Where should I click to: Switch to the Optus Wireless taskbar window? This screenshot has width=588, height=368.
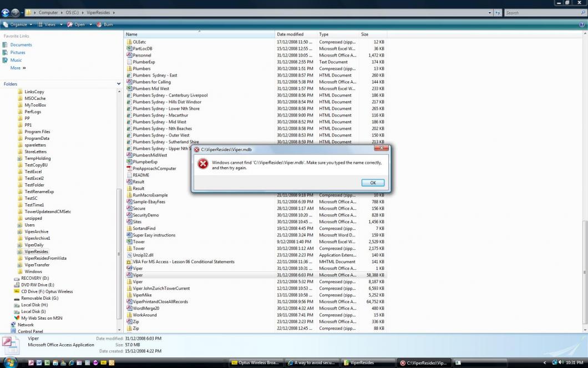[255, 363]
